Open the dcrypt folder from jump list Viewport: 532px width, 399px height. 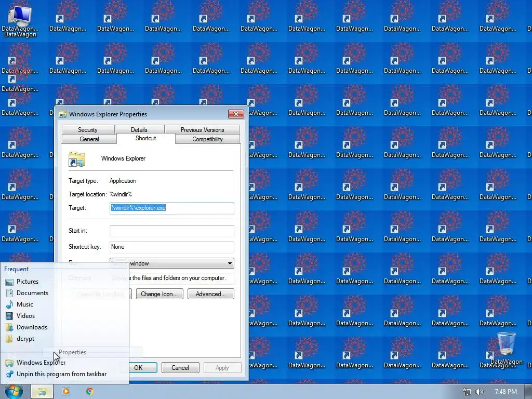25,339
